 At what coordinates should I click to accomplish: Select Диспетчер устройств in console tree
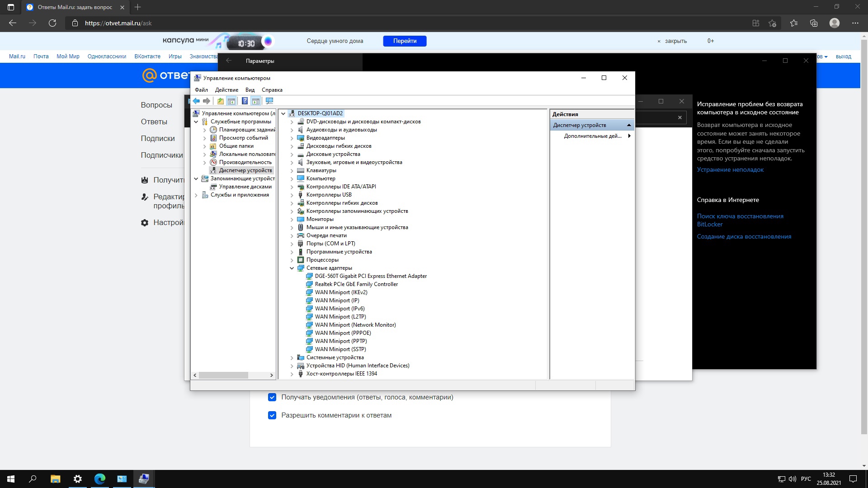click(x=245, y=170)
